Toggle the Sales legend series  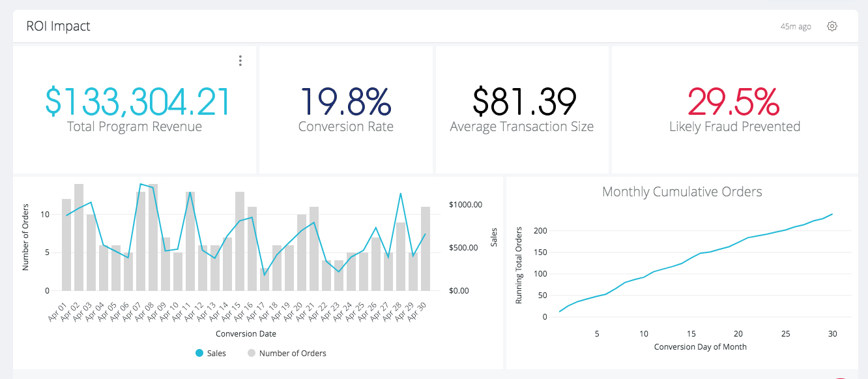(210, 353)
